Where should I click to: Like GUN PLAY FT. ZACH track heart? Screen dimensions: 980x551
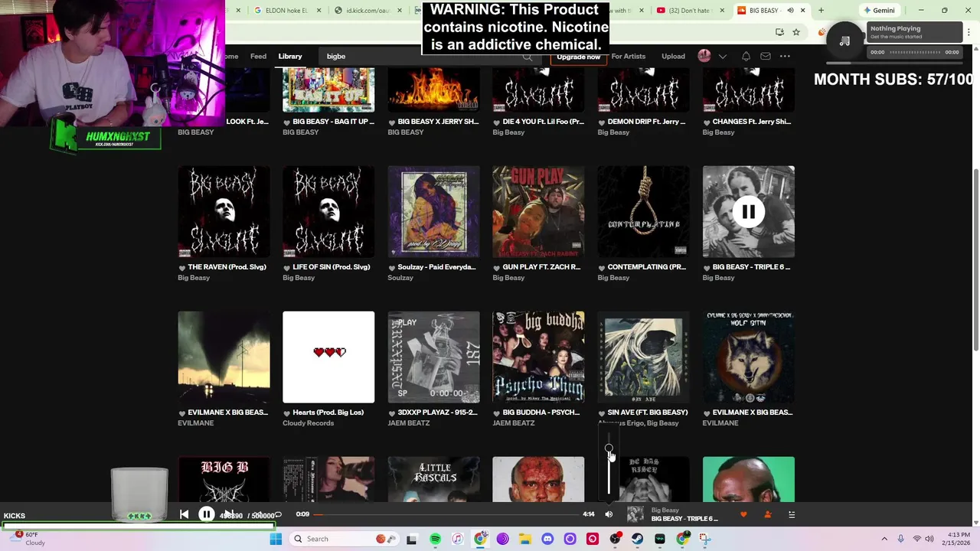coord(497,268)
